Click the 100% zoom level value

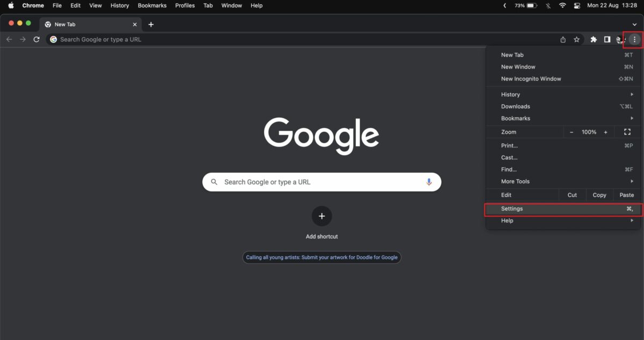[589, 132]
